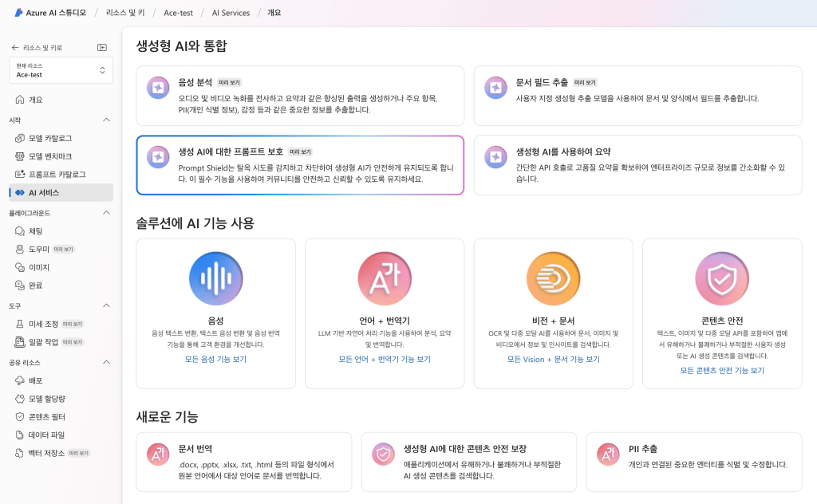This screenshot has width=817, height=504.
Task: Click 모든 음성 기능 보기 link
Action: (215, 360)
